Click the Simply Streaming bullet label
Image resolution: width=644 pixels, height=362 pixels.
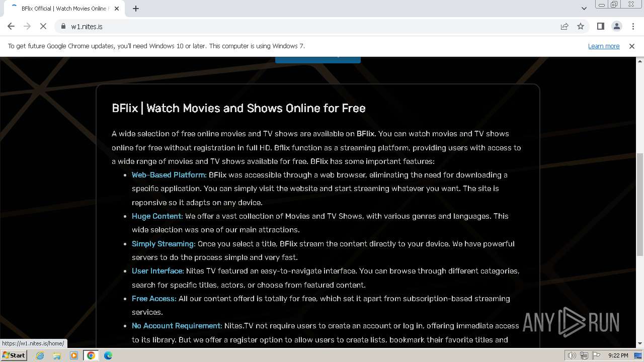pos(164,244)
